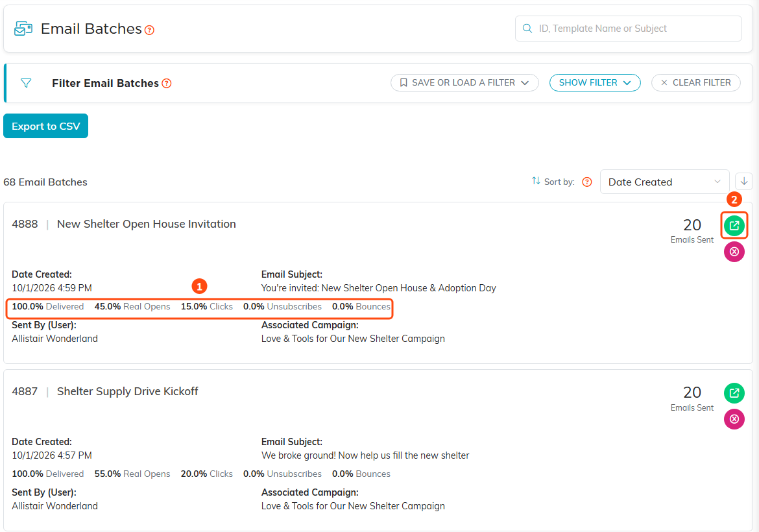The width and height of the screenshot is (759, 532).
Task: Click the 68 Email Batches count text
Action: (x=45, y=182)
